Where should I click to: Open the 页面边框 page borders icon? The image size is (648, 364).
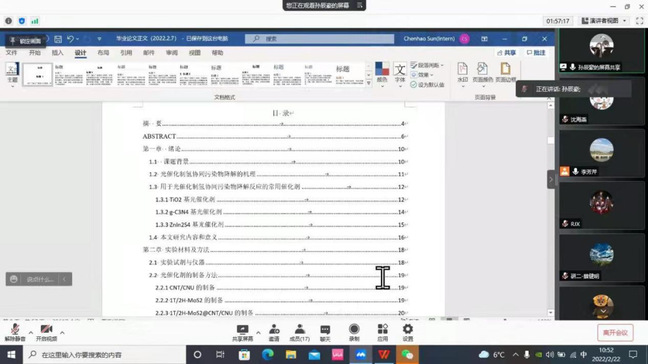[x=505, y=73]
